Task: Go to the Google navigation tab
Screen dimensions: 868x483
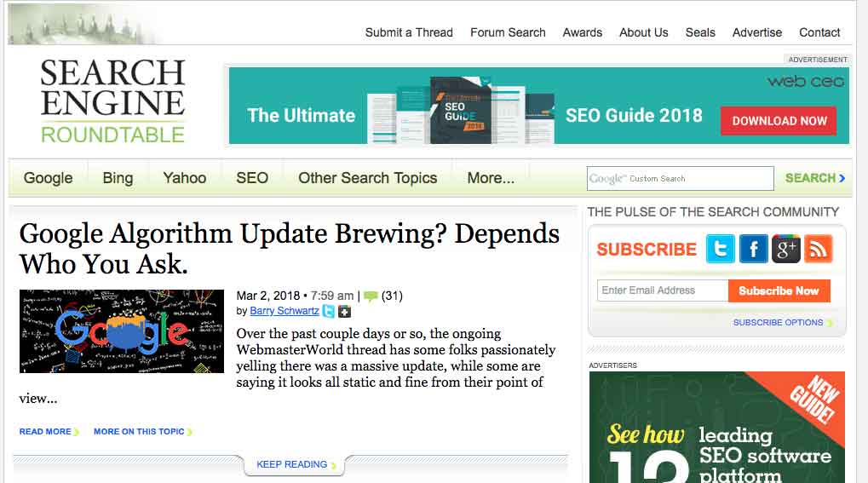Action: point(48,178)
